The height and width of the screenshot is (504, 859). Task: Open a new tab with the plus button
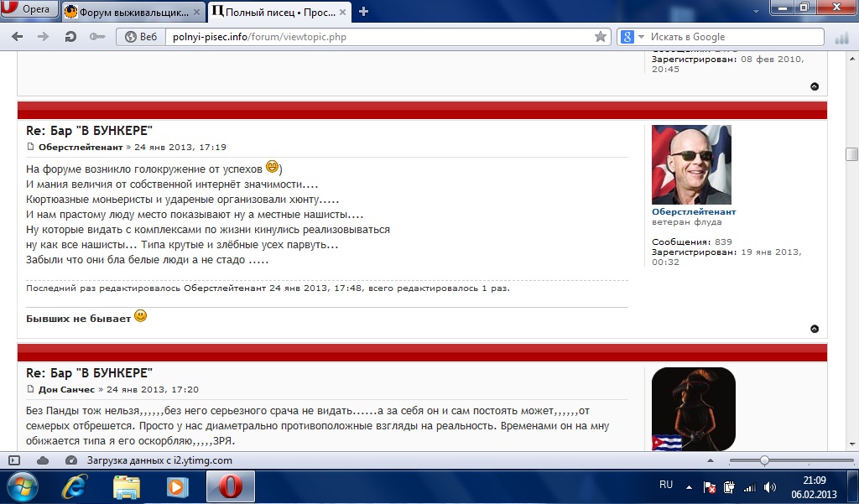[x=363, y=12]
